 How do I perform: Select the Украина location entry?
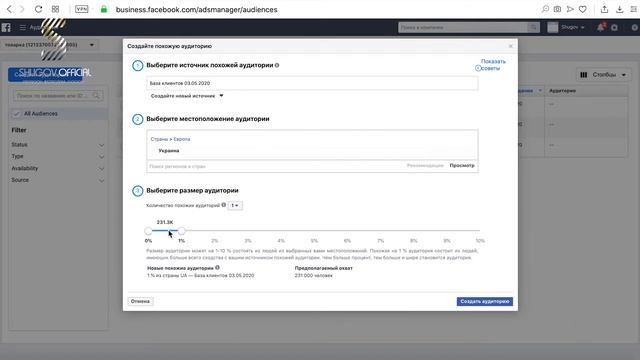169,151
